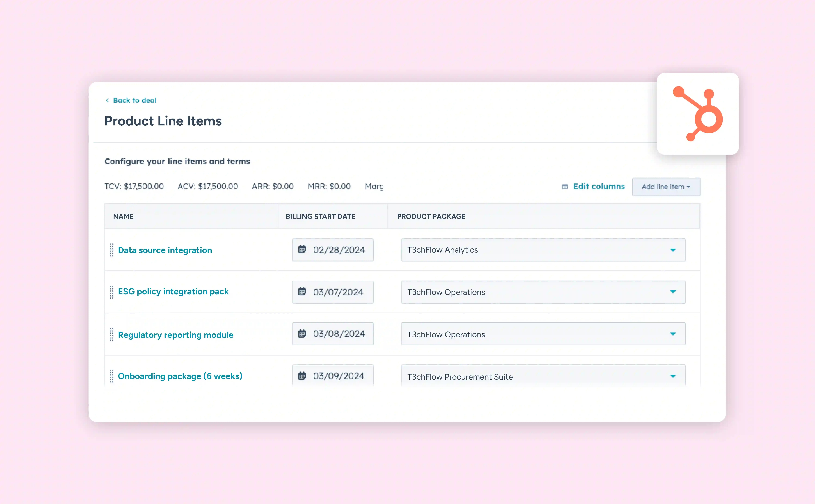Image resolution: width=815 pixels, height=504 pixels.
Task: Grab drag handle for ESG policy integration pack
Action: [x=112, y=292]
